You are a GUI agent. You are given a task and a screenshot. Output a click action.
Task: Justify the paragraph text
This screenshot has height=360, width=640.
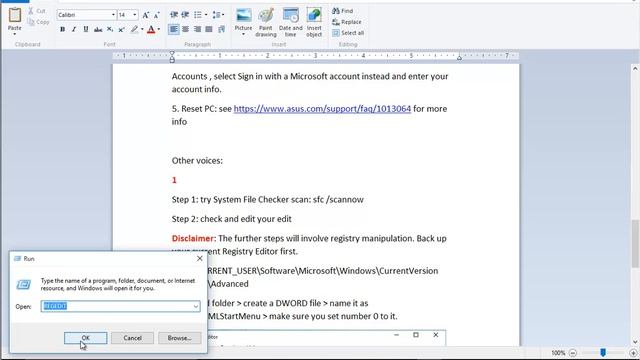pos(209,29)
